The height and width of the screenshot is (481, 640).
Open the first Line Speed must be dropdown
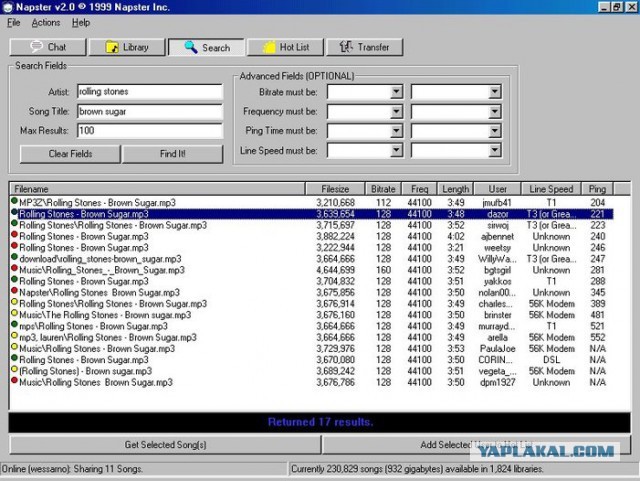pos(396,150)
